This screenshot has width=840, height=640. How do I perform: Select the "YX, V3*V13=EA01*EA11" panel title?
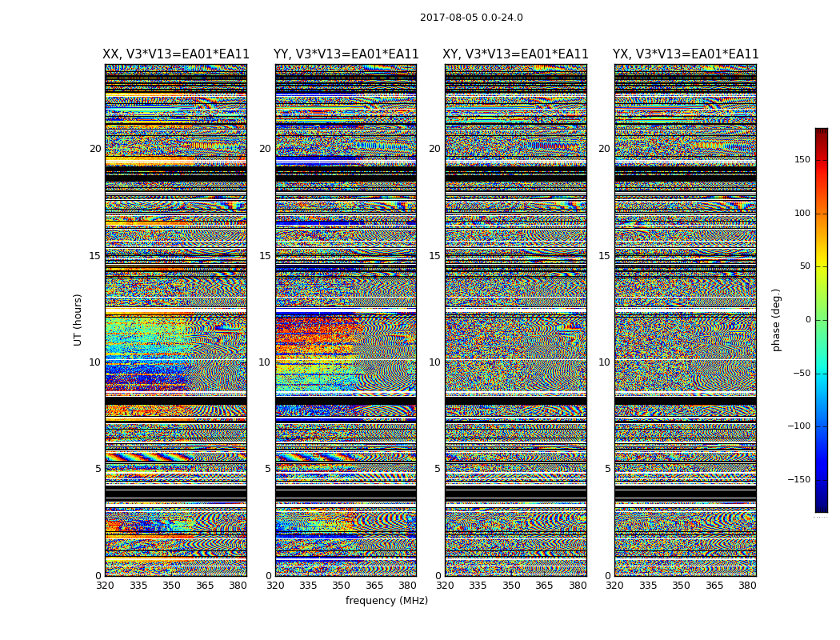point(686,54)
